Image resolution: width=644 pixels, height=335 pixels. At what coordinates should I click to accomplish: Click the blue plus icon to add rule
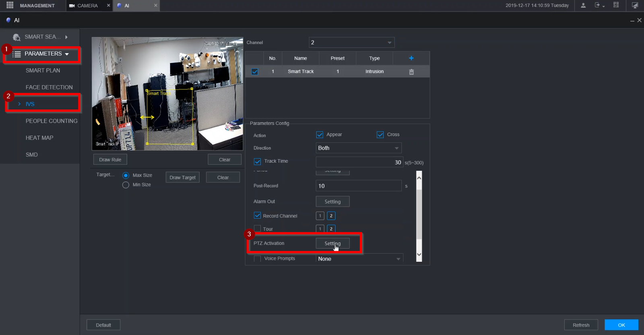[x=411, y=58]
